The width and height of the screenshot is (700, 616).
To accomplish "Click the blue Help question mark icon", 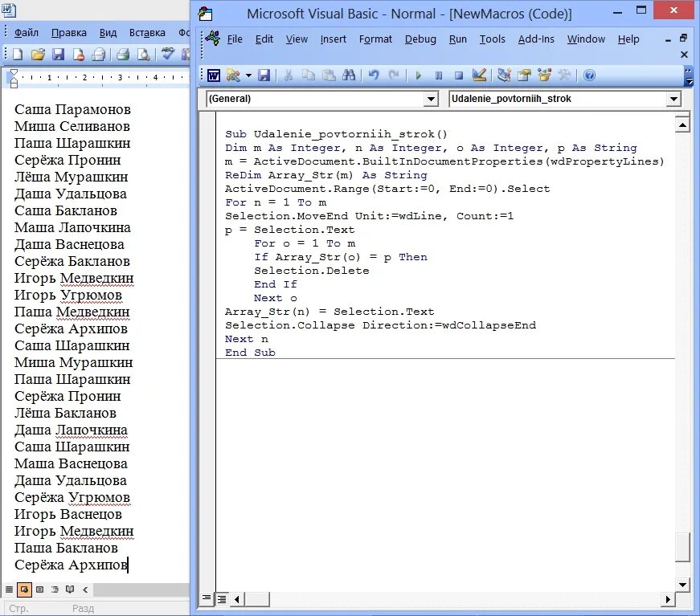I will 589,75.
